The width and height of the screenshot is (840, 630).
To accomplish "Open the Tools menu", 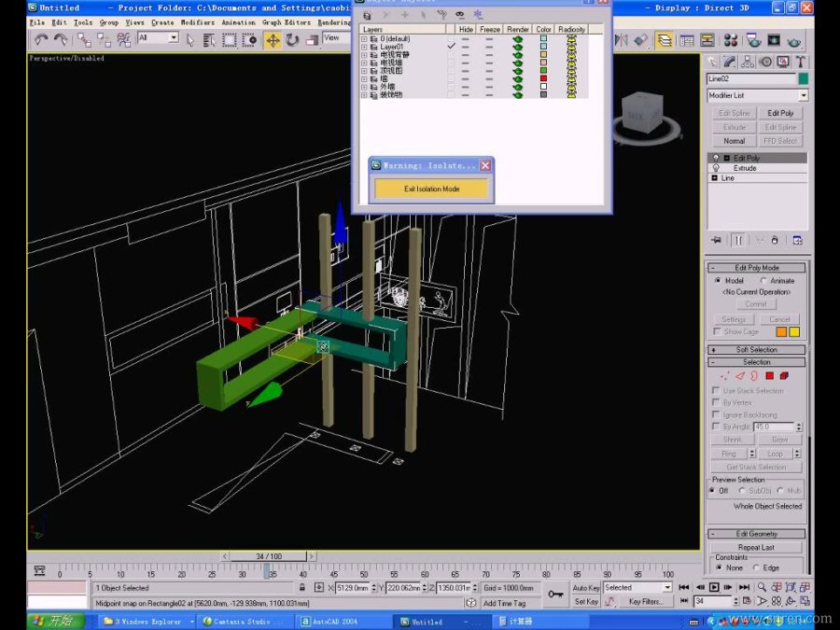I will (x=83, y=22).
